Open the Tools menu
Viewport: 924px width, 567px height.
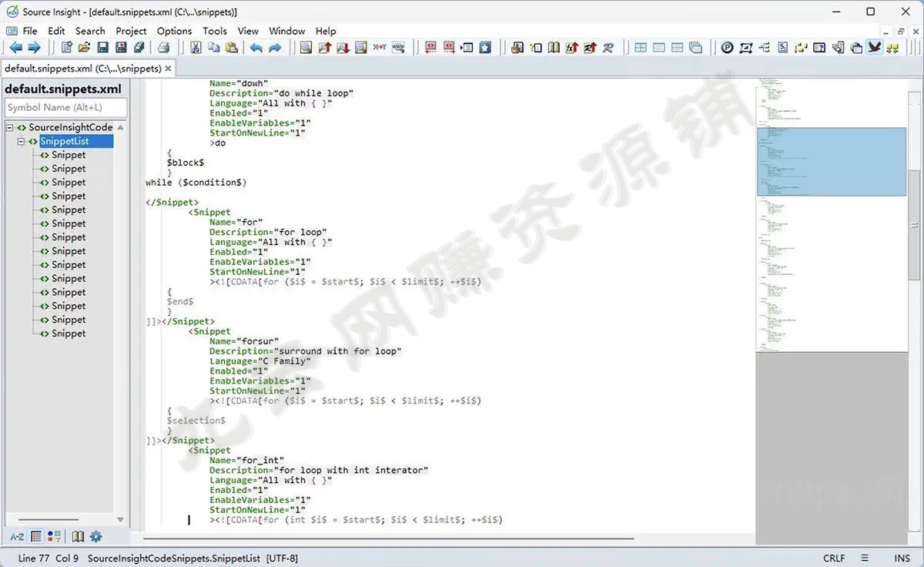(x=215, y=31)
